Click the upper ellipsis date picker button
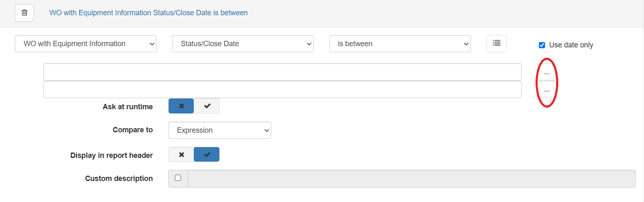 547,73
